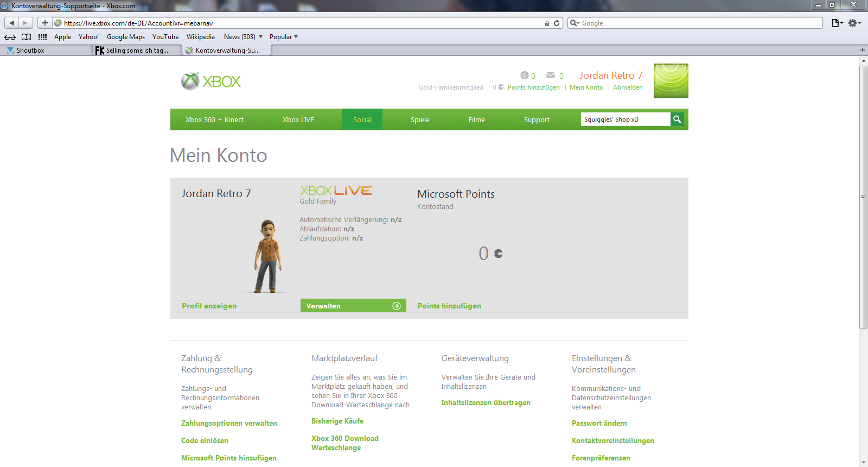Click Points hinzufügen under Microsoft Points

tap(449, 306)
